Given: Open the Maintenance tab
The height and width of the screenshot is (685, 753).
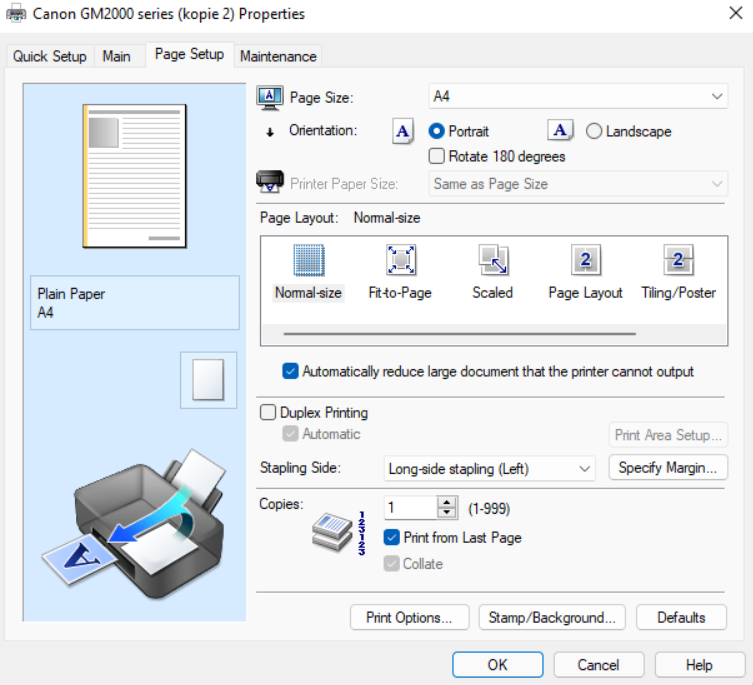Looking at the screenshot, I should coord(278,56).
